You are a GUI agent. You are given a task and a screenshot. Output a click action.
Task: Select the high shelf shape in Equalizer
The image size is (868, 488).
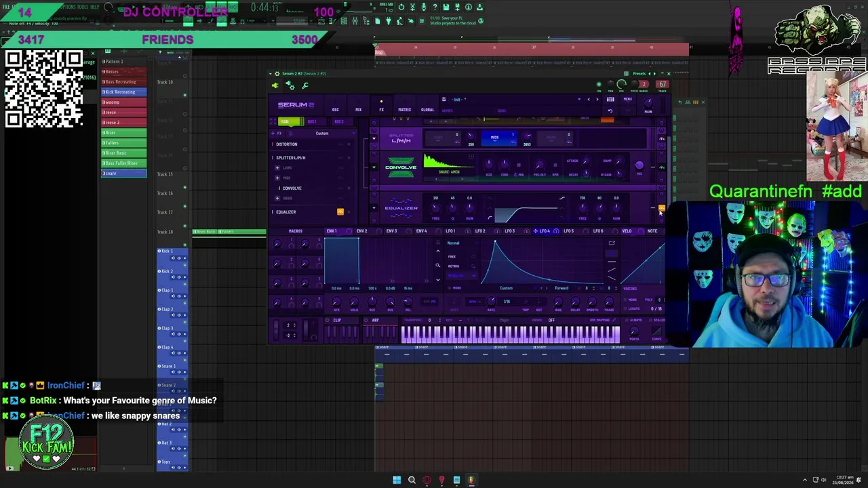pyautogui.click(x=561, y=198)
